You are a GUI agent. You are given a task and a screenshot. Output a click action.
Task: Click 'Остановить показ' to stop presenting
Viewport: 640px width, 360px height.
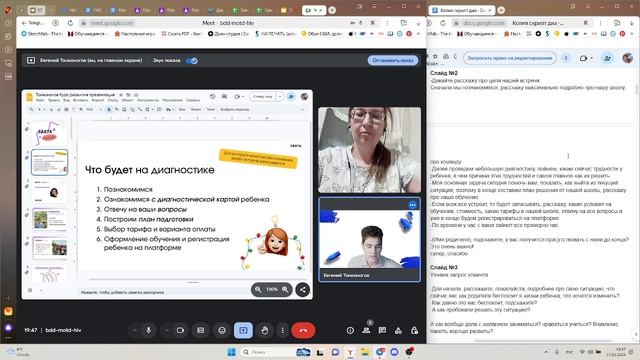coord(393,60)
